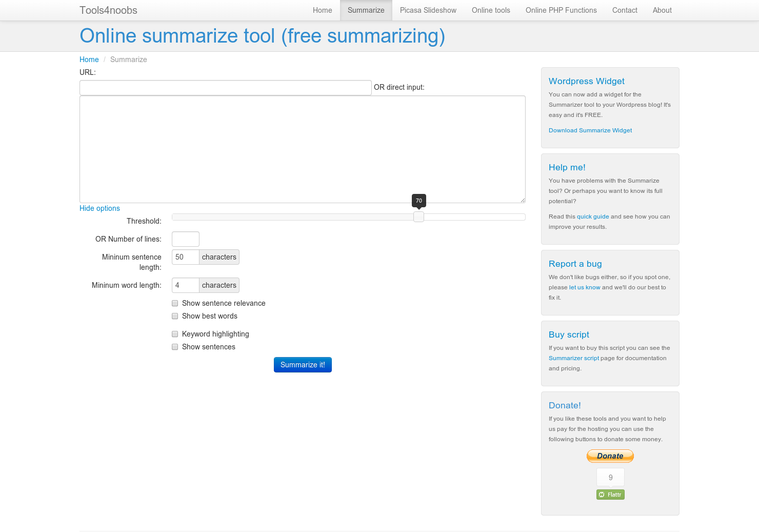This screenshot has height=532, width=759.
Task: Enable Show best words
Action: click(175, 316)
